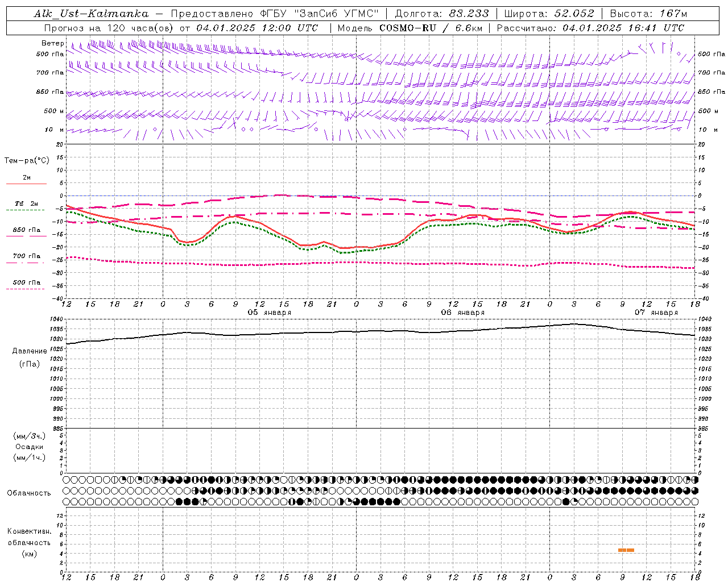
Task: Click the 06 января date label
Action: (x=462, y=313)
